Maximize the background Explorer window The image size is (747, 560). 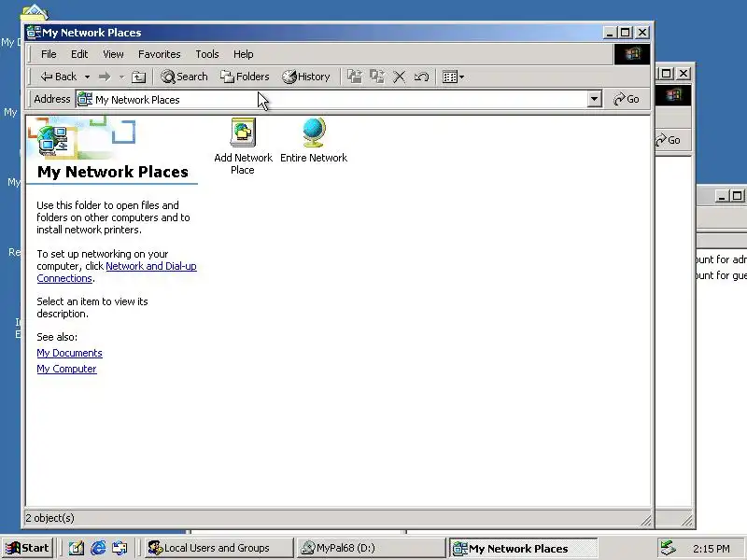667,74
